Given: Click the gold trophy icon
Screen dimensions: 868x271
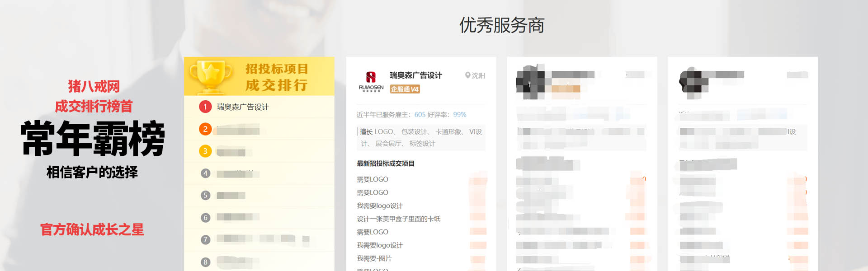Looking at the screenshot, I should tap(210, 77).
